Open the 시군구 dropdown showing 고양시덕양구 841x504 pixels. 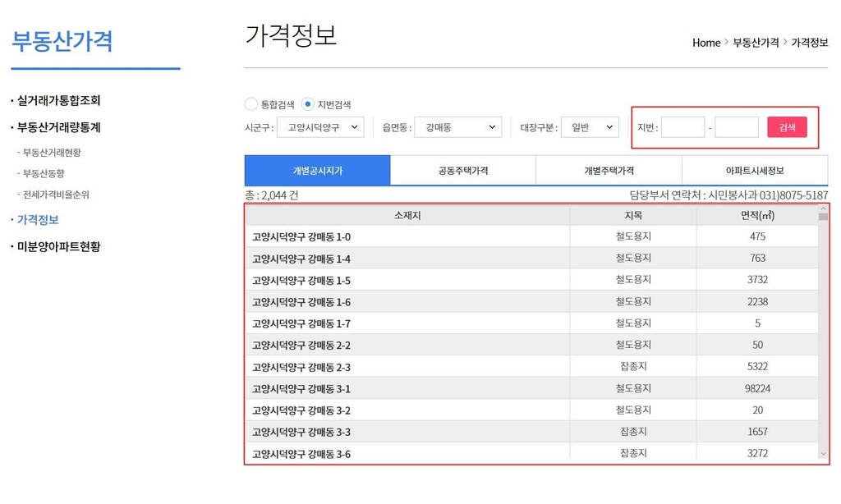pos(319,127)
